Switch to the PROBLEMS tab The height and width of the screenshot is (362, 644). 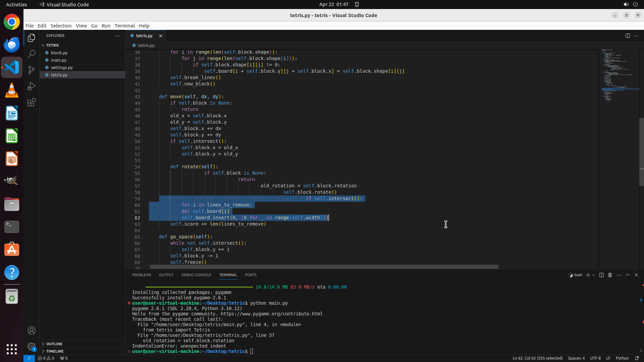142,275
